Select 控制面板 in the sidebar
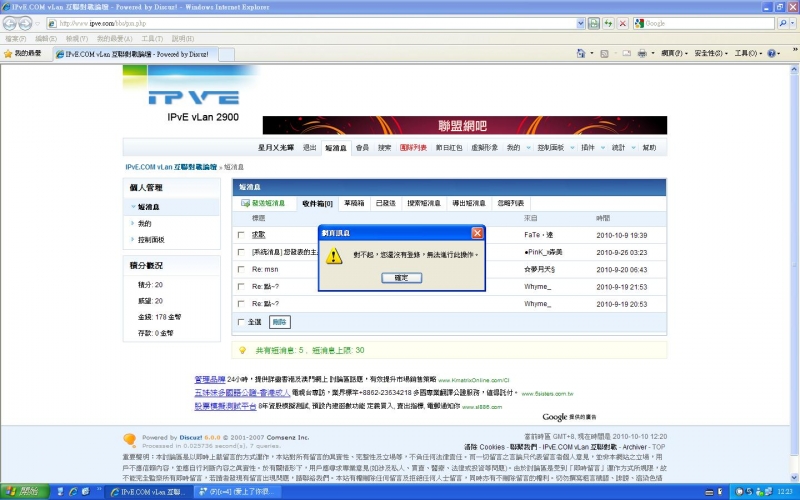 point(151,239)
